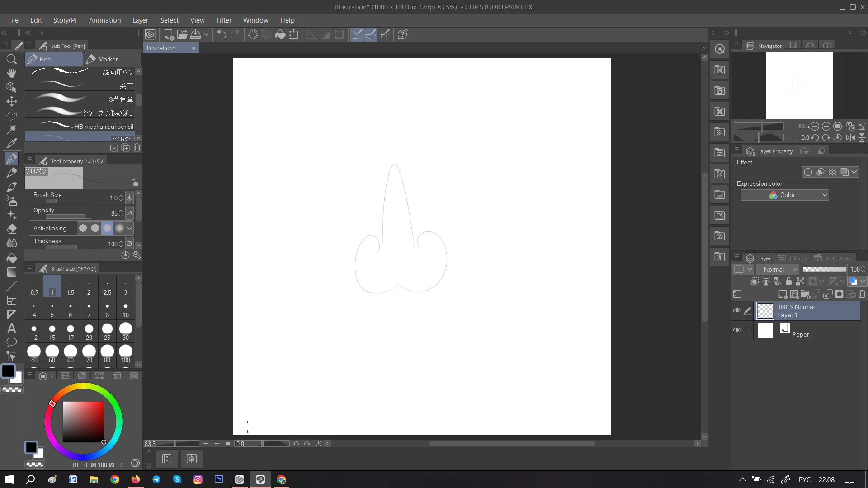Open CLIP STUDIO launcher icon

point(150,34)
